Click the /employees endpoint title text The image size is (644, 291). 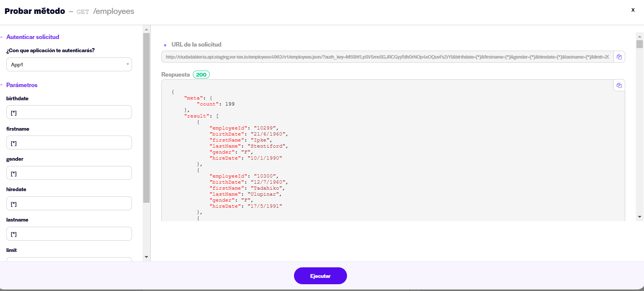point(114,11)
